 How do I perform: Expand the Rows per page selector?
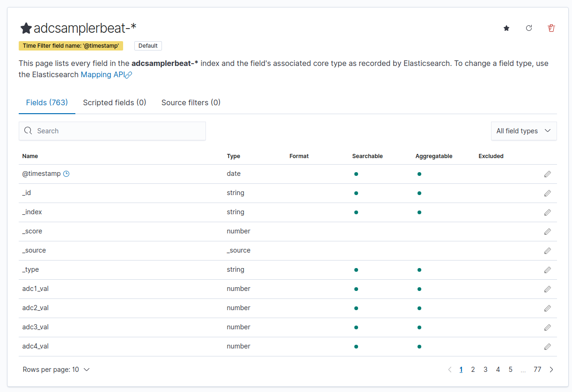[56, 370]
